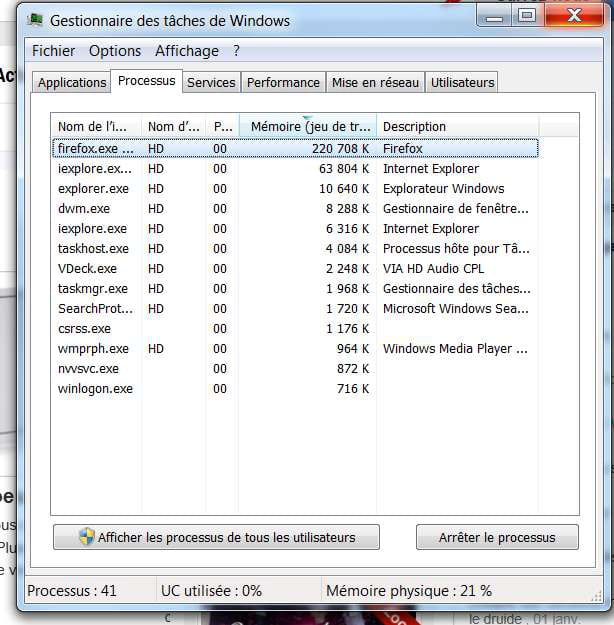Screen dimensions: 614x625
Task: Sort by the Nom de l'i... column header
Action: [96, 126]
